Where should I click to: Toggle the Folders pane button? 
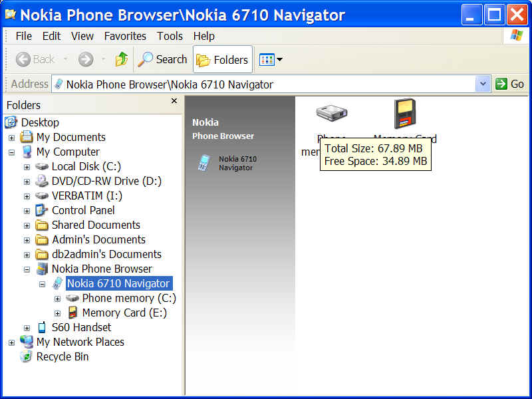point(223,60)
